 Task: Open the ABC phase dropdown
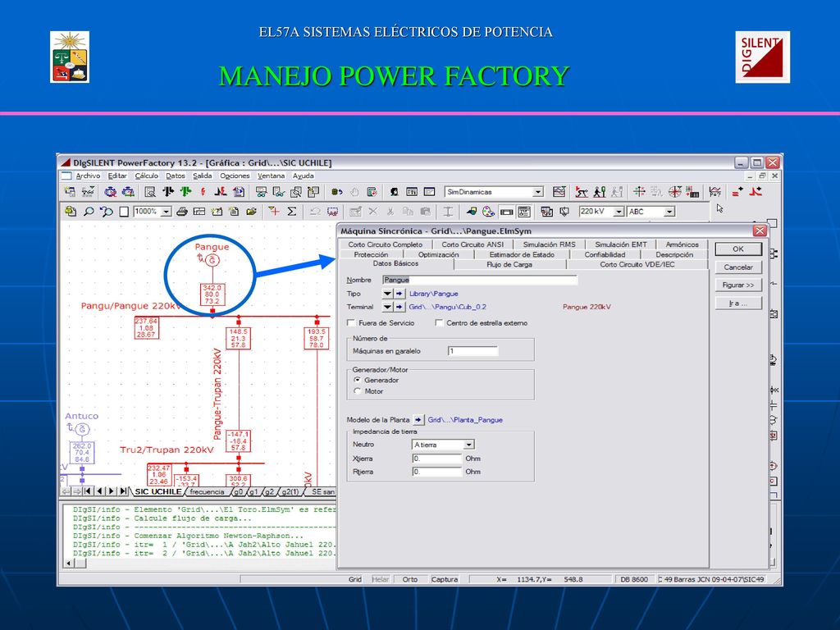point(669,212)
